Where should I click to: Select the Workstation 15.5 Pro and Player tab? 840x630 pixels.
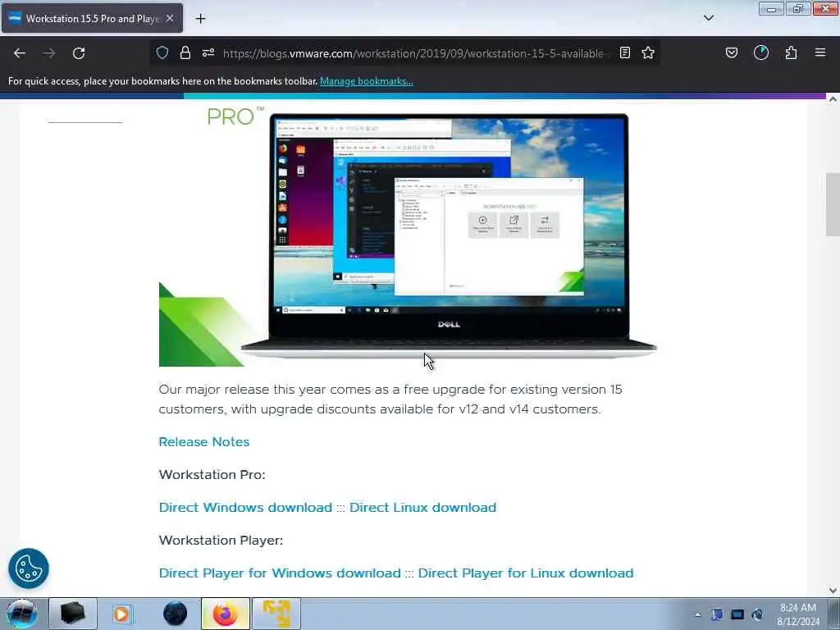tap(92, 18)
